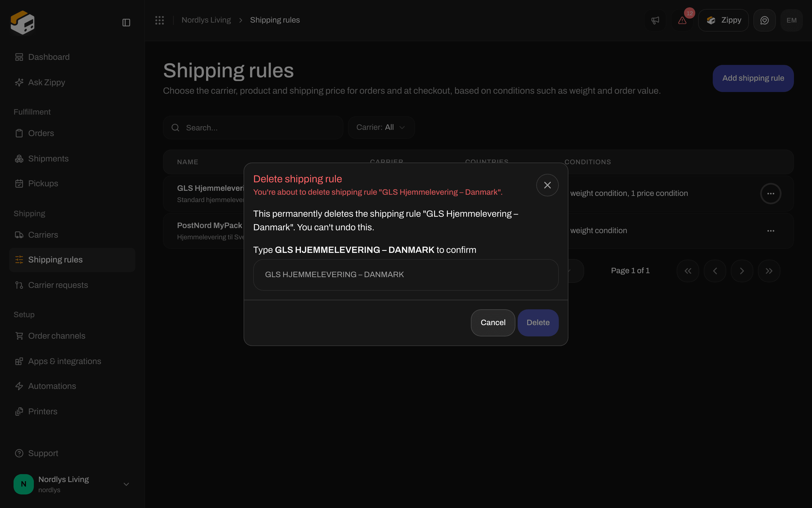812x508 pixels.
Task: Go to last page
Action: (769, 271)
